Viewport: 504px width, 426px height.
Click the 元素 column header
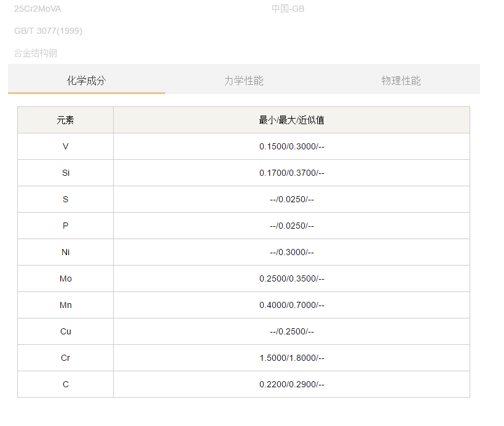[x=65, y=120]
